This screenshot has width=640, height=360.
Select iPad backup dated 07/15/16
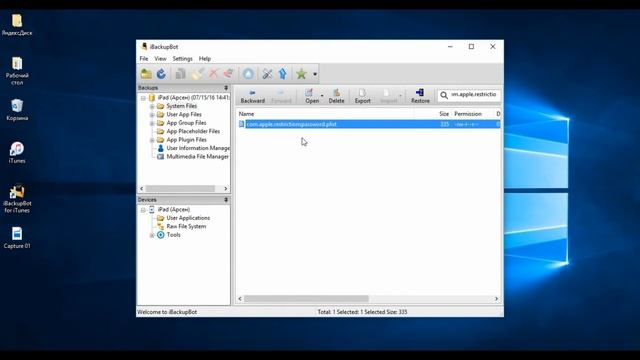tap(193, 98)
